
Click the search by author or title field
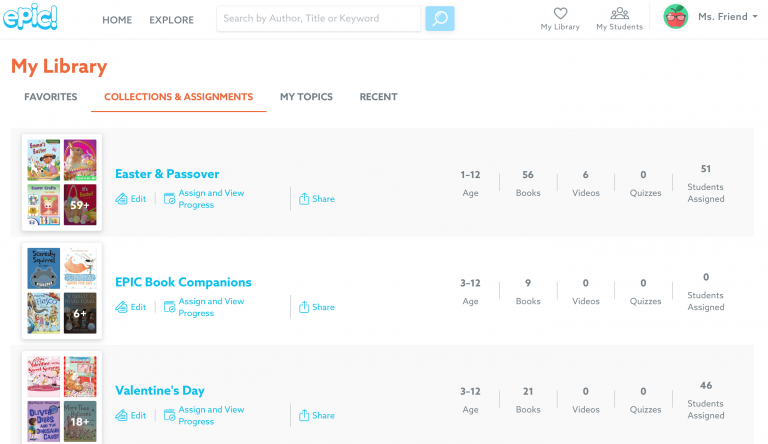pos(318,18)
